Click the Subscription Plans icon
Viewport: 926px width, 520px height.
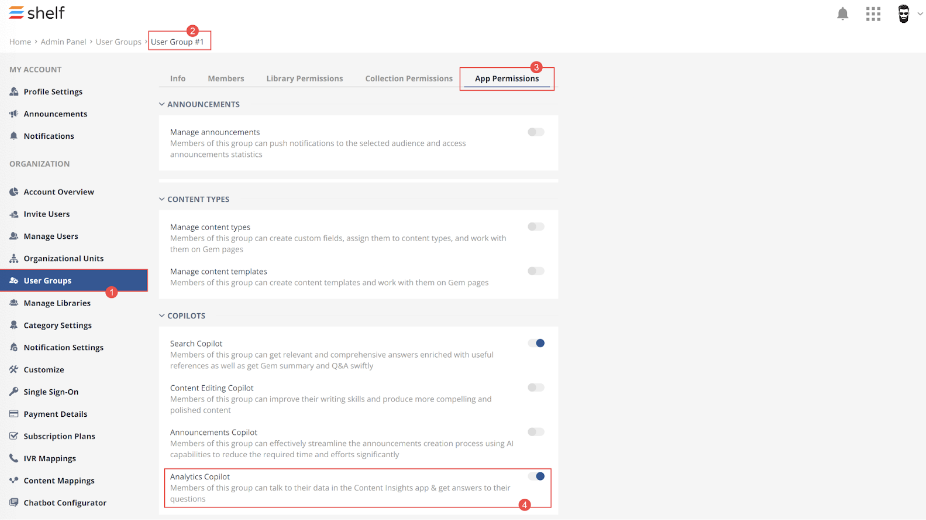tap(14, 436)
